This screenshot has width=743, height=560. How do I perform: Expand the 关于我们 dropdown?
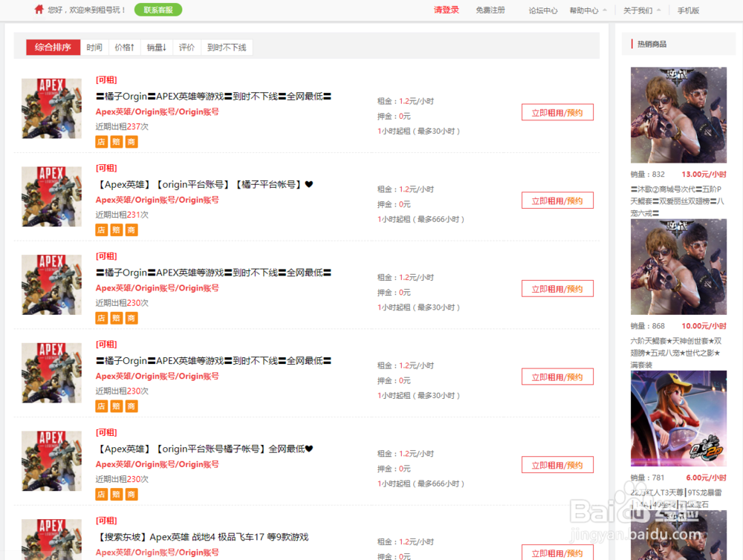pyautogui.click(x=642, y=10)
